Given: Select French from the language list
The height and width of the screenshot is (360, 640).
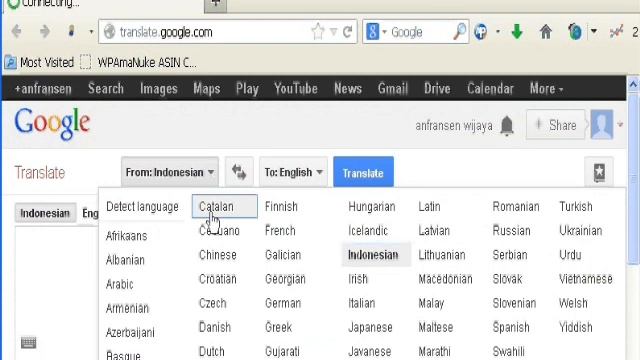Looking at the screenshot, I should coord(280,231).
